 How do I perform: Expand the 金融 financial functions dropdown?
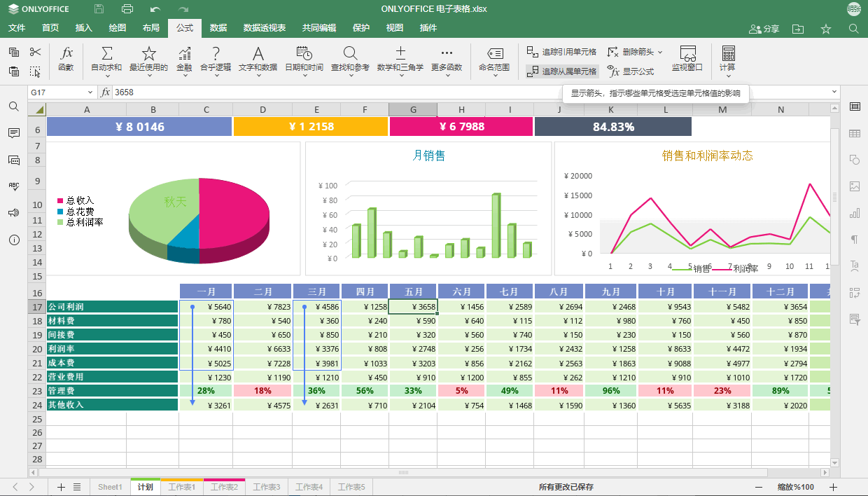[x=184, y=76]
